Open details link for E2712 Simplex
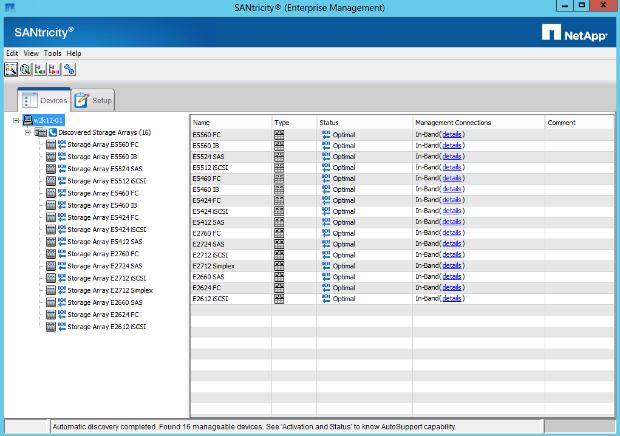Screen dimensions: 620x436 click(452, 266)
